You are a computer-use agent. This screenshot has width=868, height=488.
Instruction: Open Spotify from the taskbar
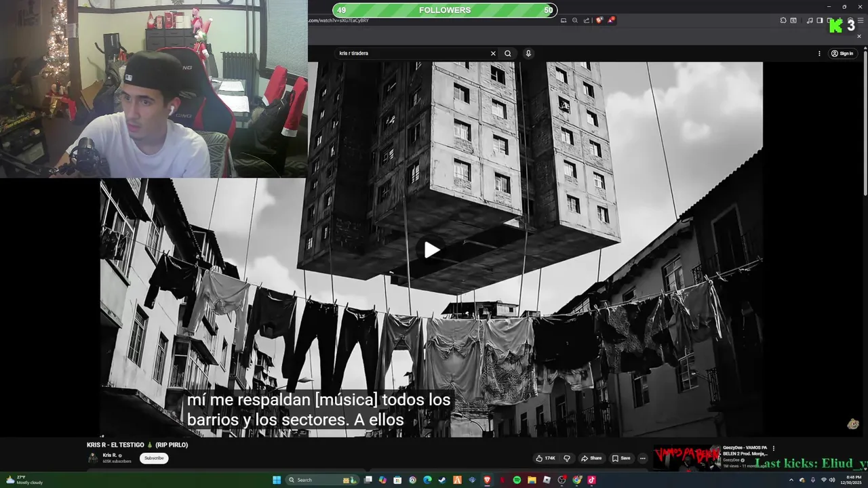[x=517, y=480]
